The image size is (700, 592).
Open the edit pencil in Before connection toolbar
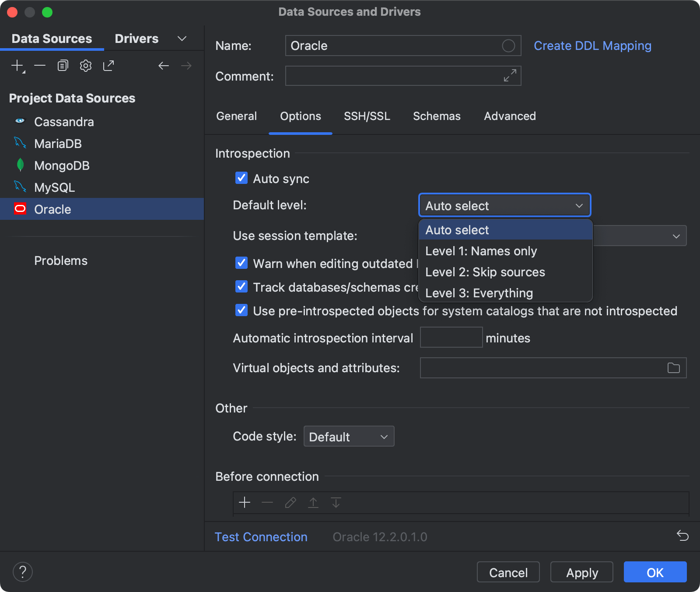coord(290,503)
